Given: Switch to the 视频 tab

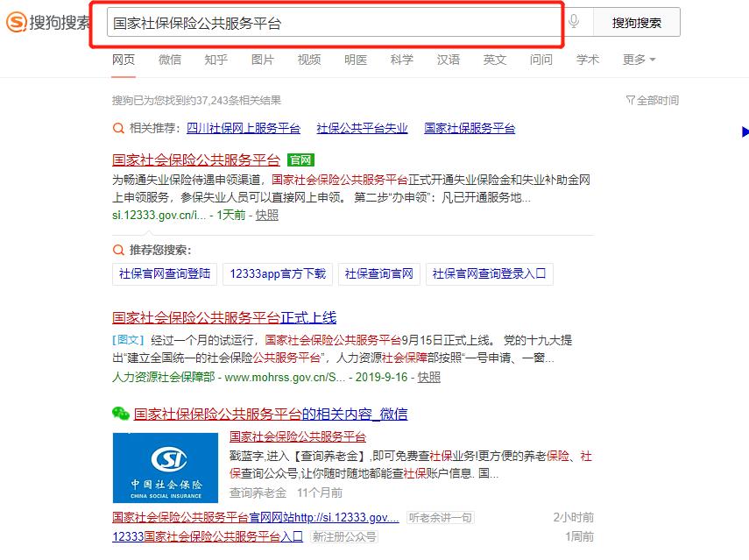Looking at the screenshot, I should click(x=308, y=60).
